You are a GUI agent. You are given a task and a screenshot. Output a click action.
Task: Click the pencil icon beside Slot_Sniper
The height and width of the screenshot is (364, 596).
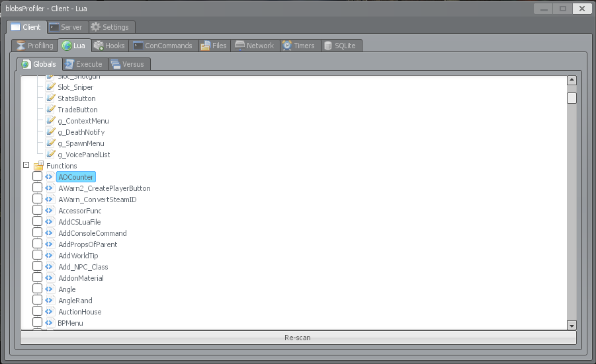tap(50, 87)
